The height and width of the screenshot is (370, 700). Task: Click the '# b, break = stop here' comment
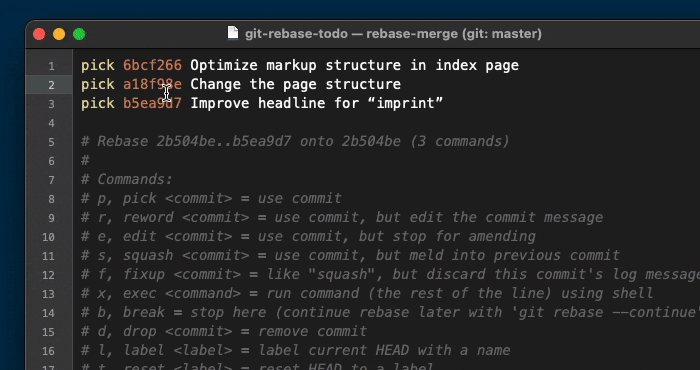point(390,312)
